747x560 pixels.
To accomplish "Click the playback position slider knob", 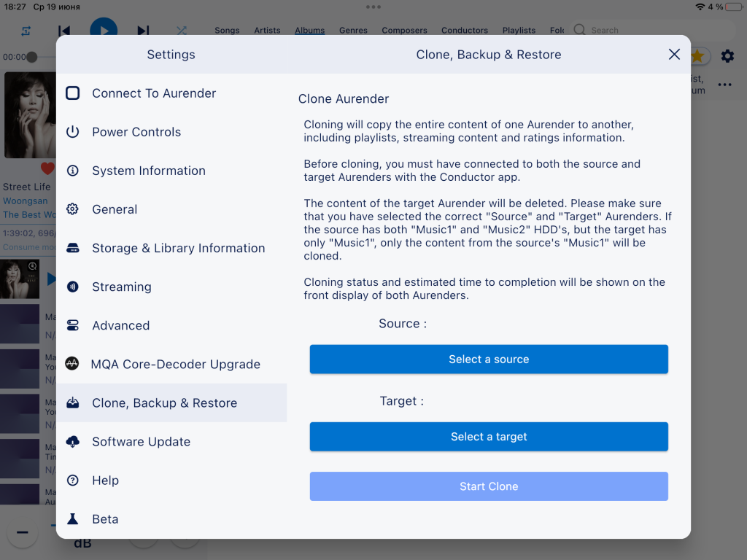I will (32, 57).
